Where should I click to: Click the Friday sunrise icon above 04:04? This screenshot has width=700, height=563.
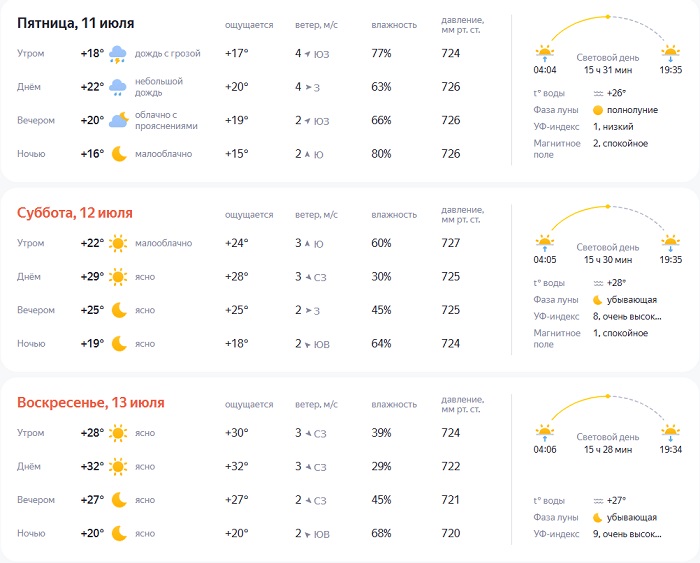(x=544, y=52)
